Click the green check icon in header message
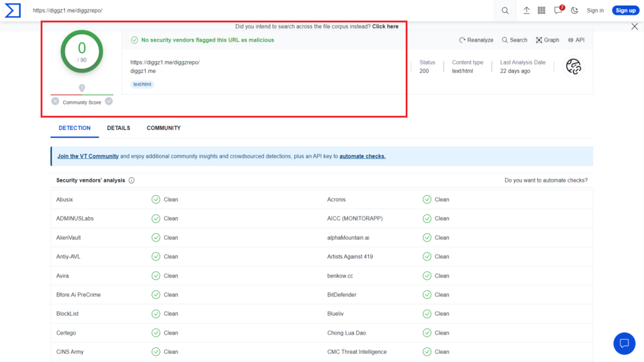644x362 pixels. click(x=134, y=40)
